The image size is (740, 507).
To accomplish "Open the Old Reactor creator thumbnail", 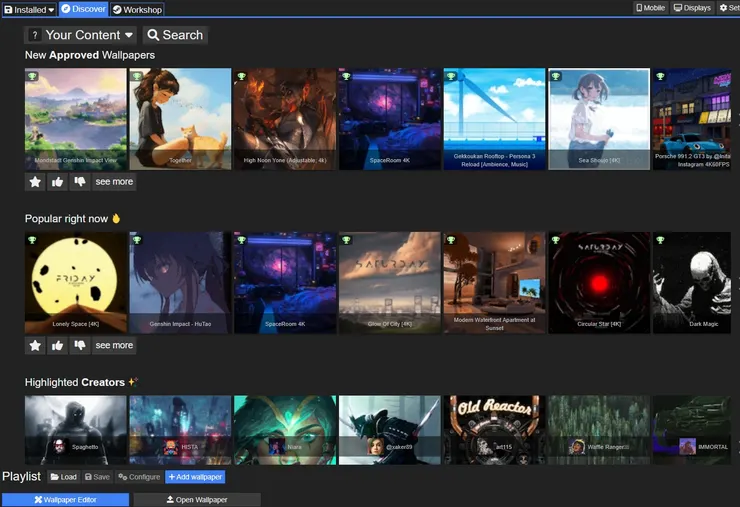I will pyautogui.click(x=493, y=430).
